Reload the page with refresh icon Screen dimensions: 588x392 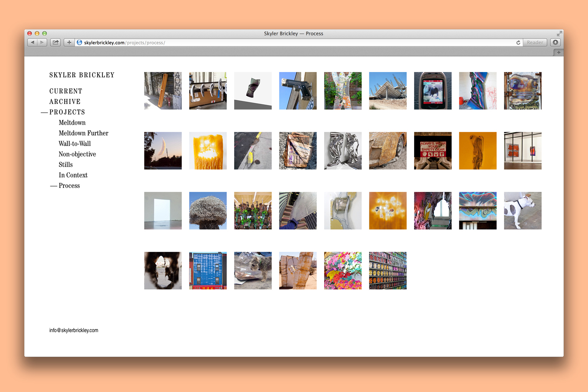[518, 43]
